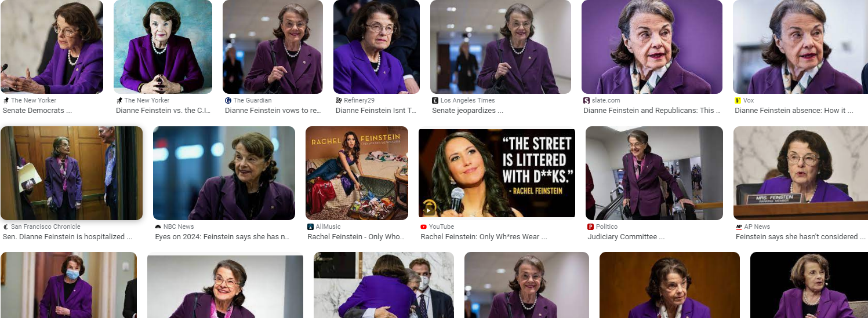Click the AP News favicon

(739, 226)
